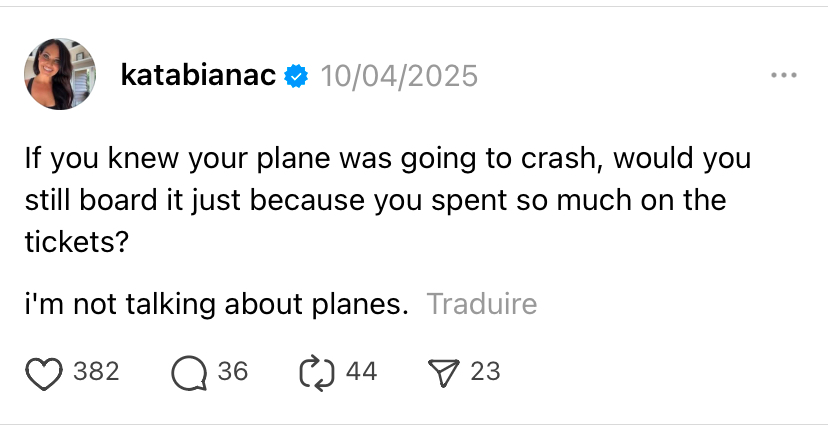Translate post with the Traduire button
This screenshot has height=426, width=828.
(482, 304)
